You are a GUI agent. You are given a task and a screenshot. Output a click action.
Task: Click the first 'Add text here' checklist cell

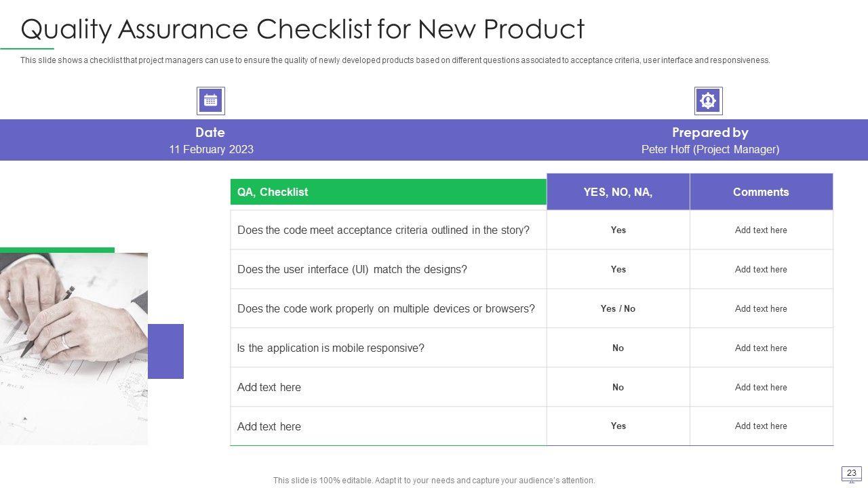coord(269,387)
